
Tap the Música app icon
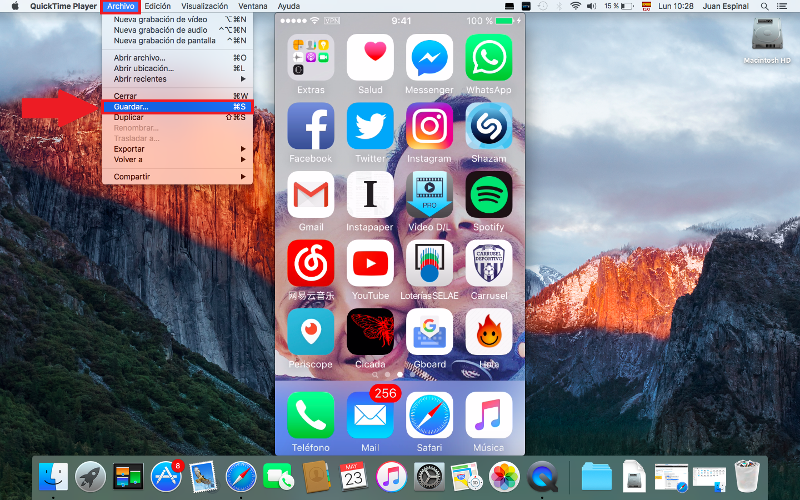(488, 415)
